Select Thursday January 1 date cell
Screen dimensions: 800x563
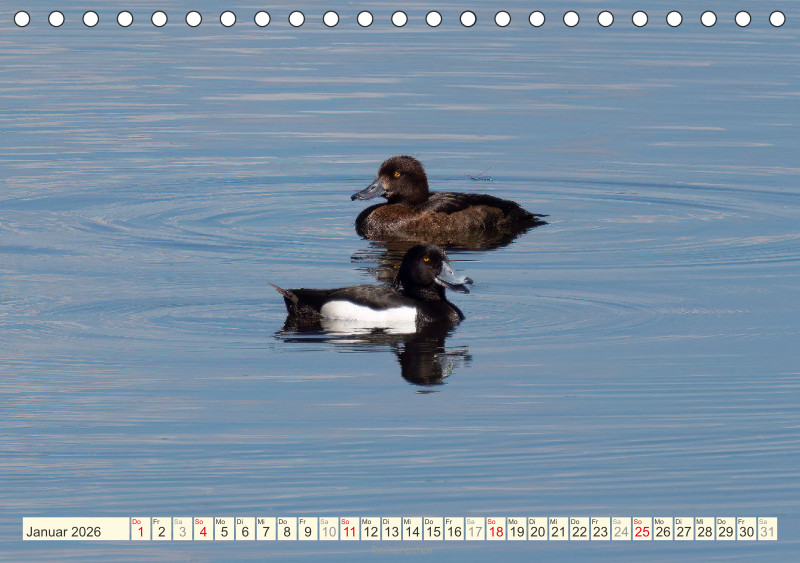pos(140,529)
